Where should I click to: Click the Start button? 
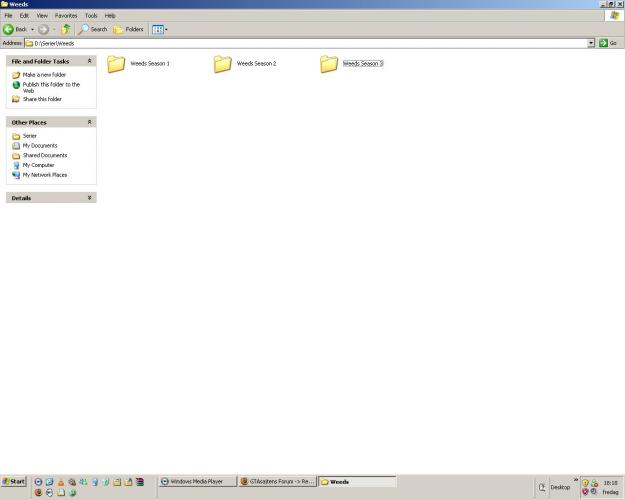coord(14,481)
